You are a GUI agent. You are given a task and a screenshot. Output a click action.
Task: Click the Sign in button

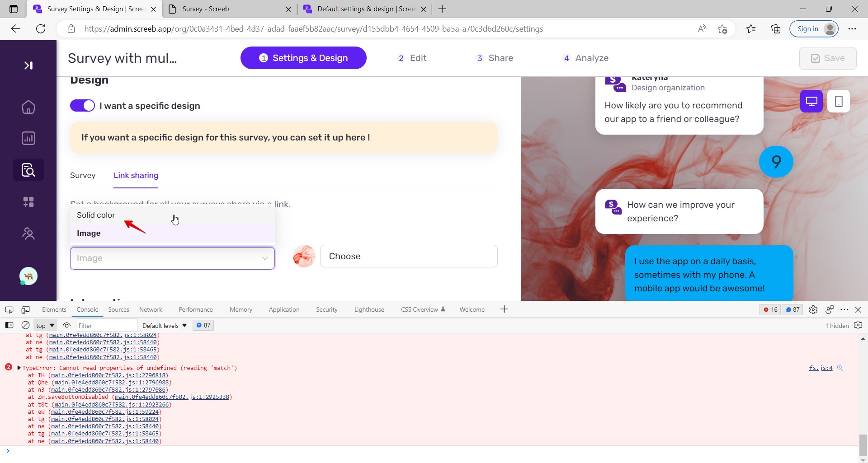(x=814, y=29)
